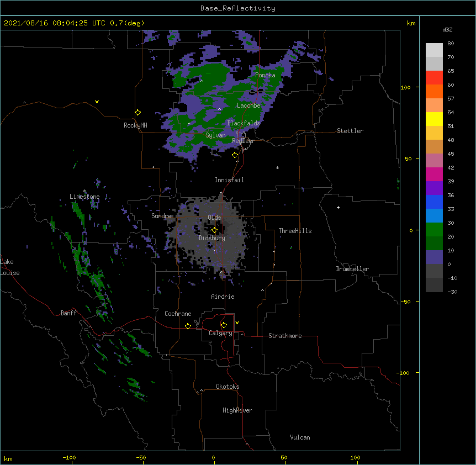Click the yellow diamond marker below Cochrane

pos(188,326)
